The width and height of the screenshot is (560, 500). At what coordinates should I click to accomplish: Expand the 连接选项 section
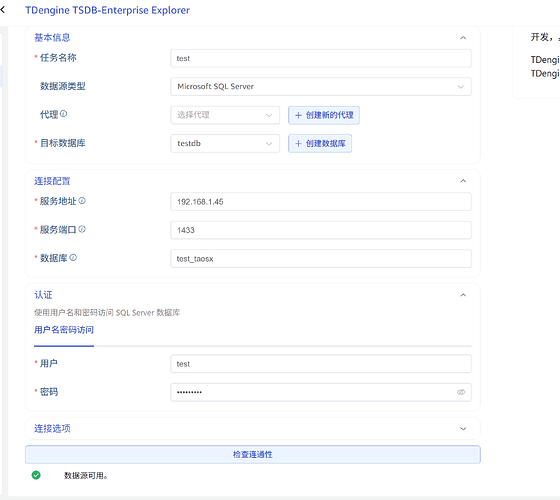click(x=463, y=429)
